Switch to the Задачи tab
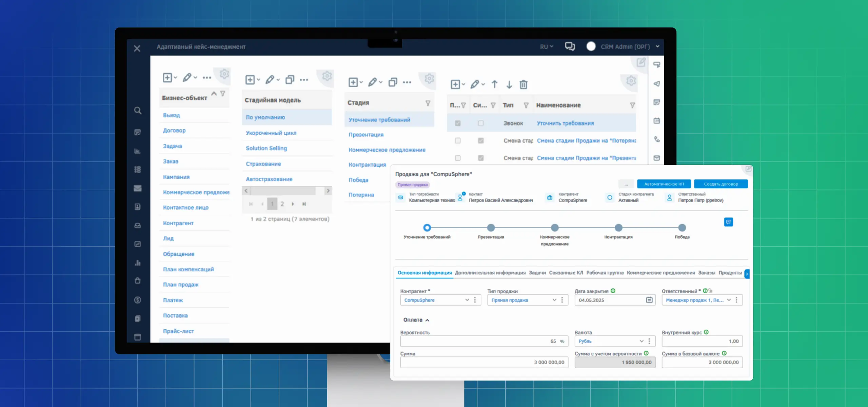 (537, 273)
